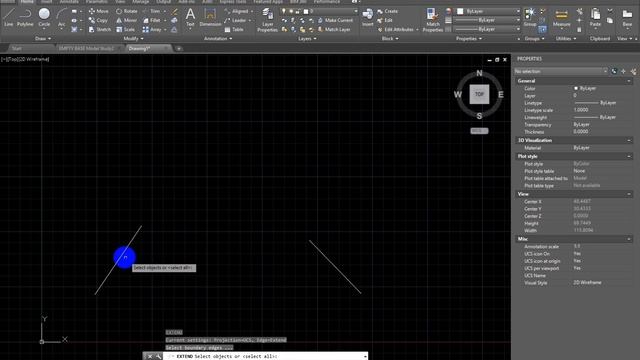
Task: Open a new drawing tab with plus
Action: click(x=178, y=49)
